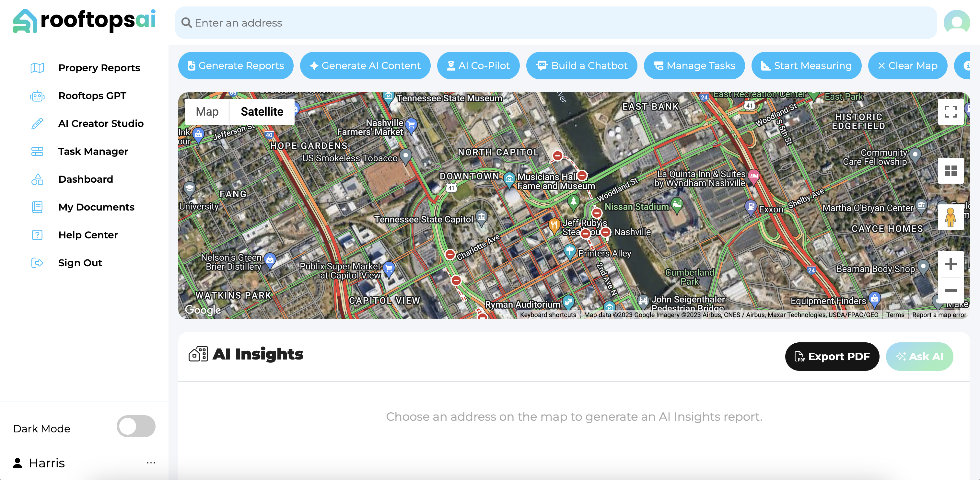Screen dimensions: 980x480
Task: Click the La Quinta Inn hotel pin
Action: pos(753,177)
